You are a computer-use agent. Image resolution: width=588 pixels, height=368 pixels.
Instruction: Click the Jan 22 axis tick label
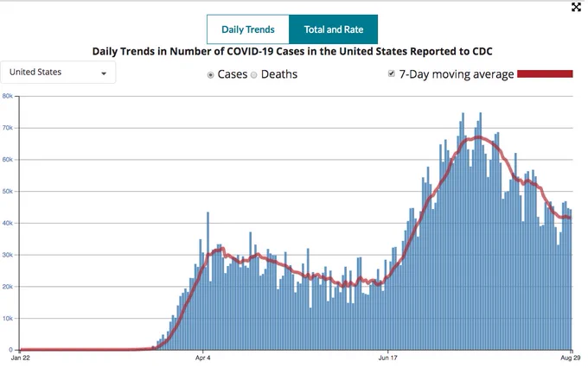coord(20,358)
